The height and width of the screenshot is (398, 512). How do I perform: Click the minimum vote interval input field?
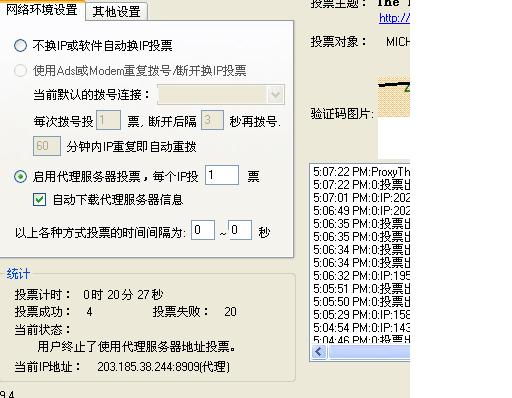[x=203, y=230]
